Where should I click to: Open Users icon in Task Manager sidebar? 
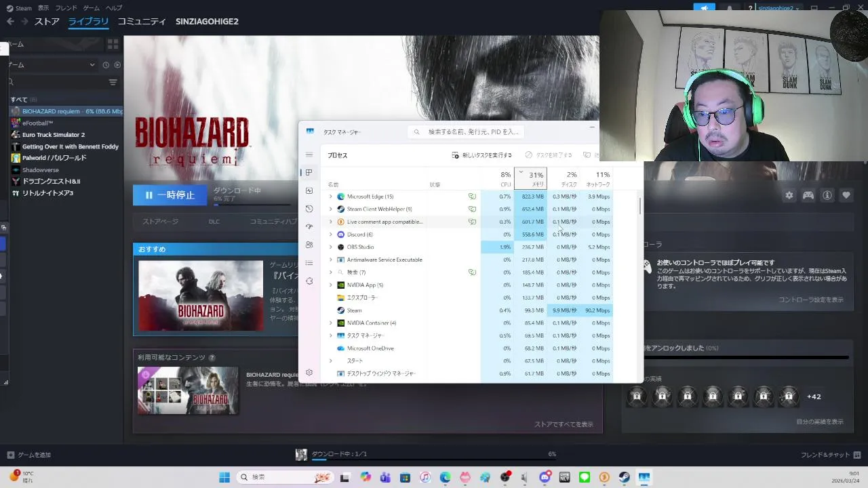point(309,245)
